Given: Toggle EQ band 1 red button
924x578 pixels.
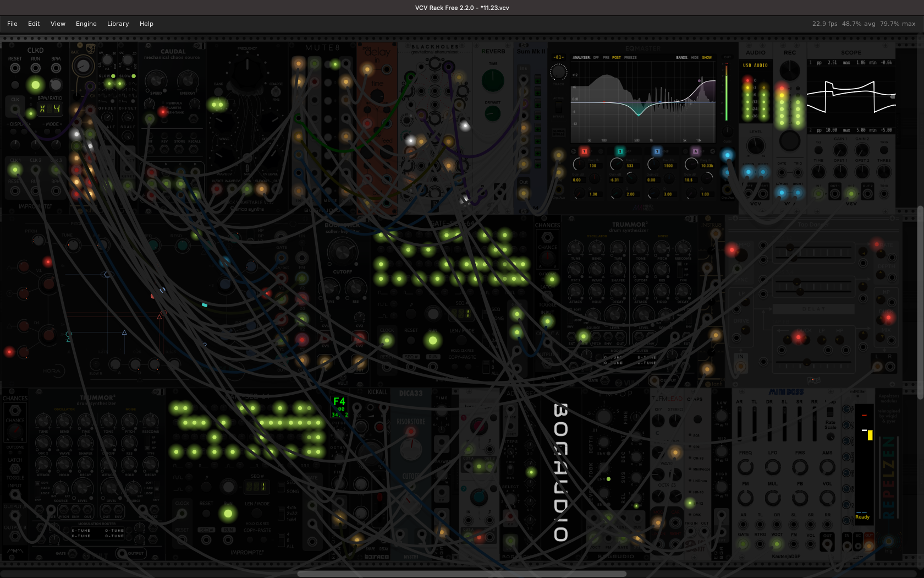Looking at the screenshot, I should coord(584,151).
